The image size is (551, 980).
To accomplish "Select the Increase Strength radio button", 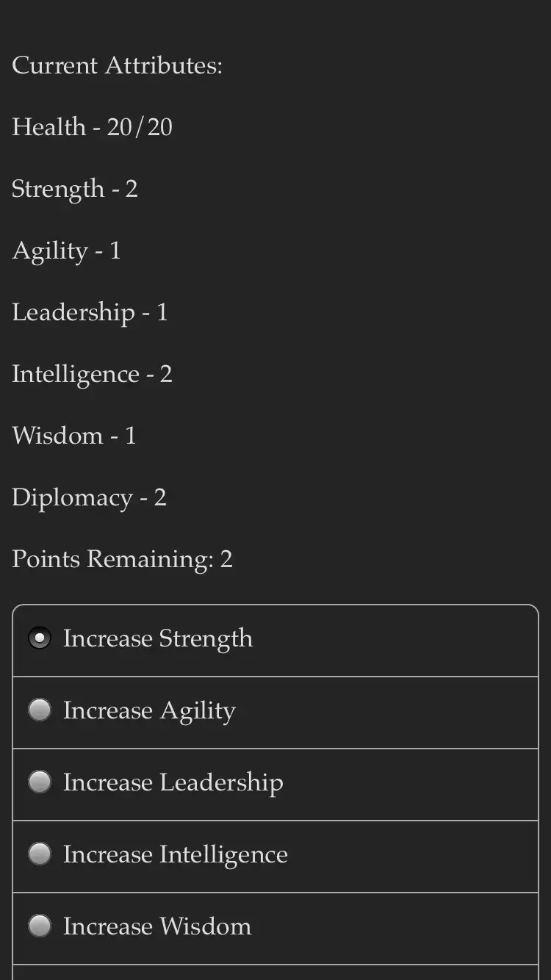I will [x=40, y=638].
